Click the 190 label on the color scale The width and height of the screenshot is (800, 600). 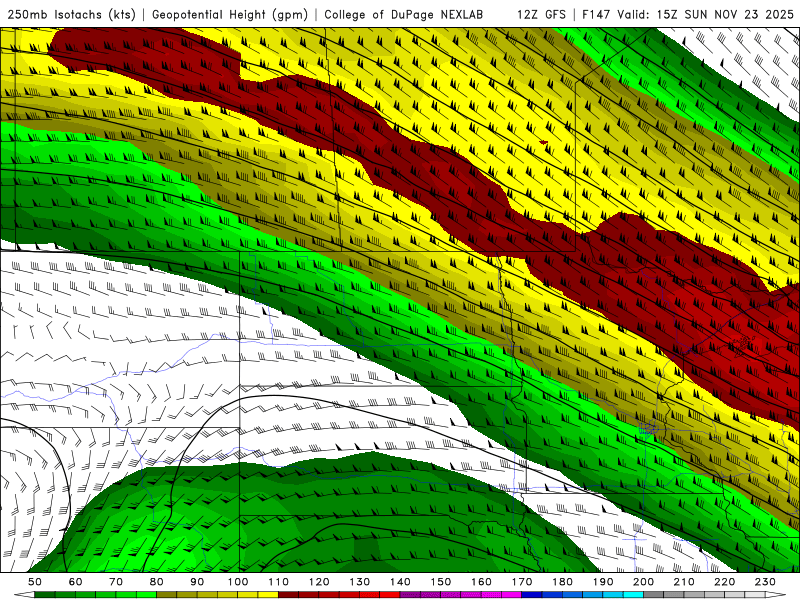tap(603, 582)
